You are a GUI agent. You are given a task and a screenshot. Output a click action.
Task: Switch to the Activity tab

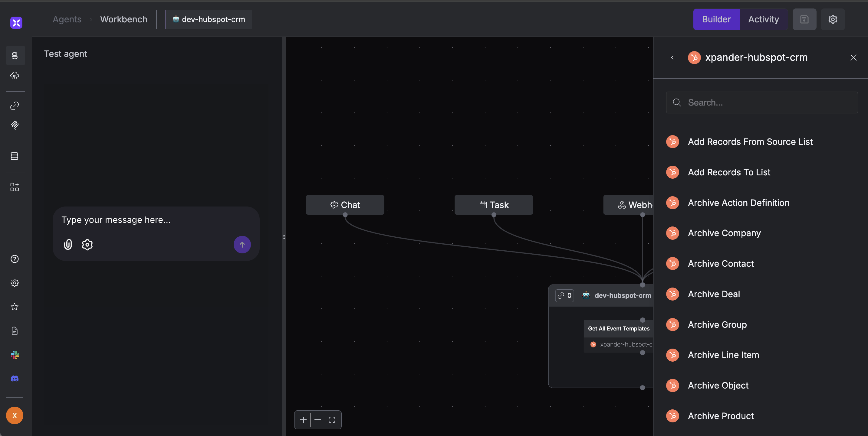click(763, 20)
